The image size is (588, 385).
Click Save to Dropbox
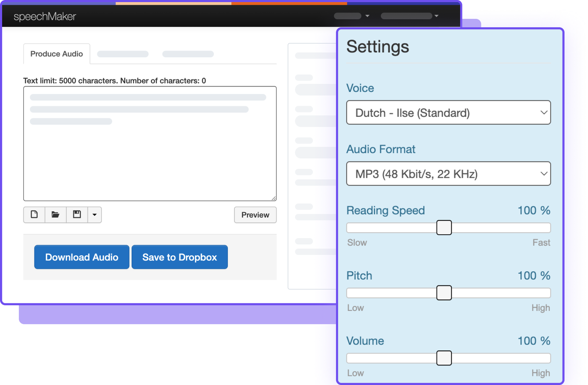[179, 257]
